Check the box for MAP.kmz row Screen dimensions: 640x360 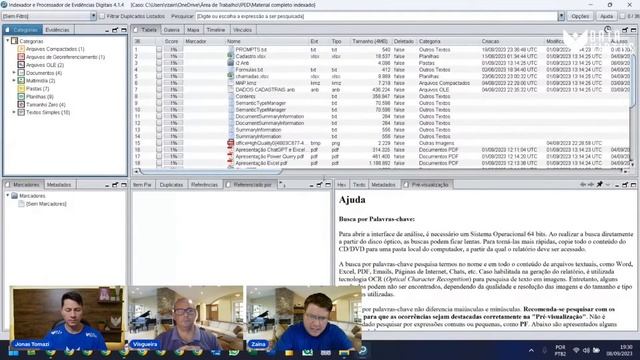pyautogui.click(x=159, y=83)
